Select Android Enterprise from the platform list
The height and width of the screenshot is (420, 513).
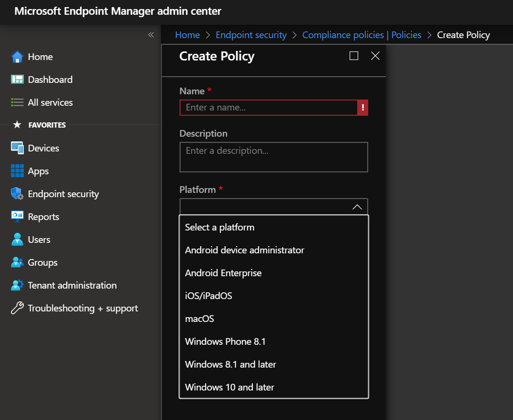[223, 273]
